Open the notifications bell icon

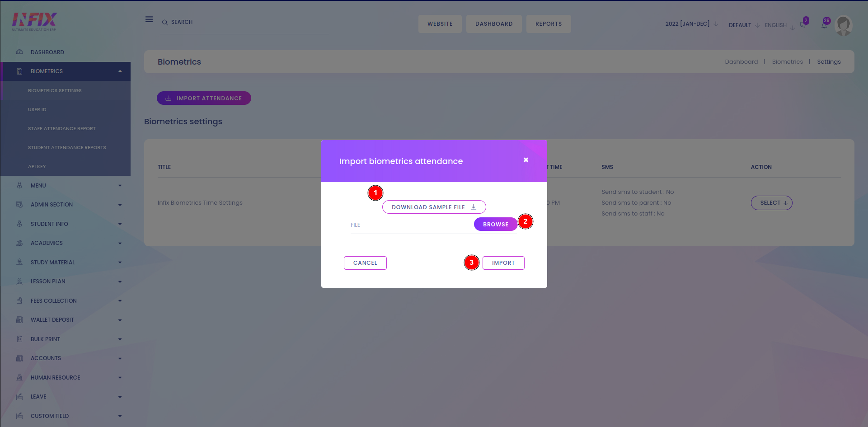coord(824,25)
